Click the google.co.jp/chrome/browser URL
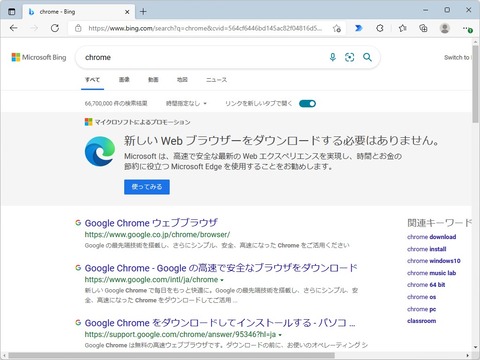 (157, 235)
